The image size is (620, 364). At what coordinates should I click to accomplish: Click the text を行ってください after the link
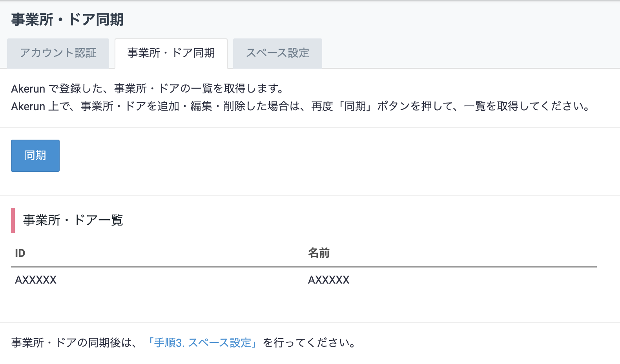tap(309, 343)
